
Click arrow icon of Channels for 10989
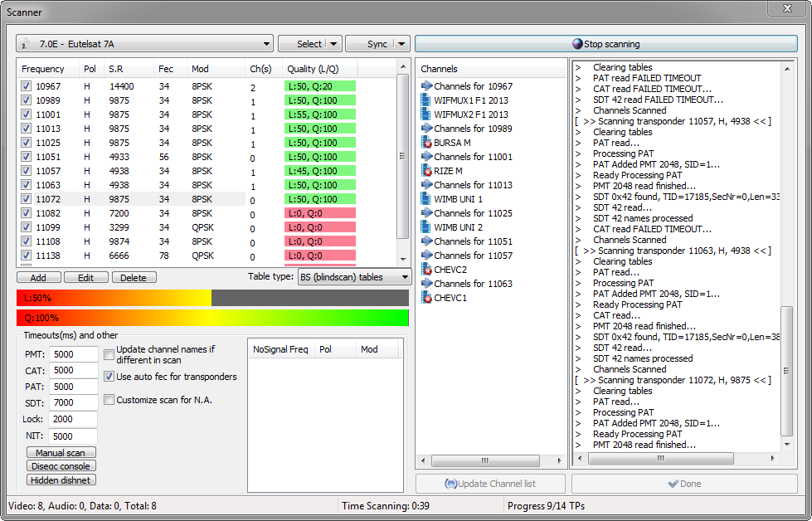coord(426,129)
